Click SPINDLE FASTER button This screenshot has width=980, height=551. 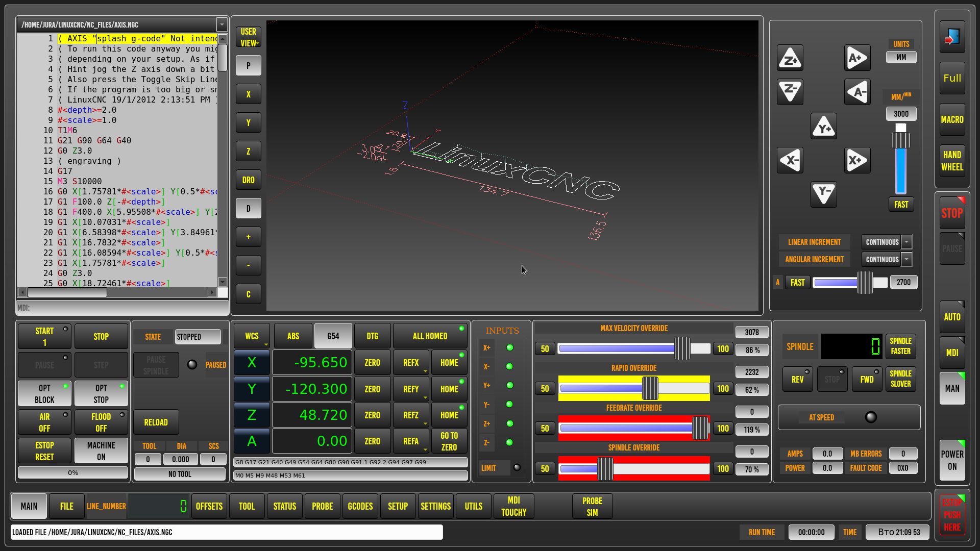click(901, 346)
